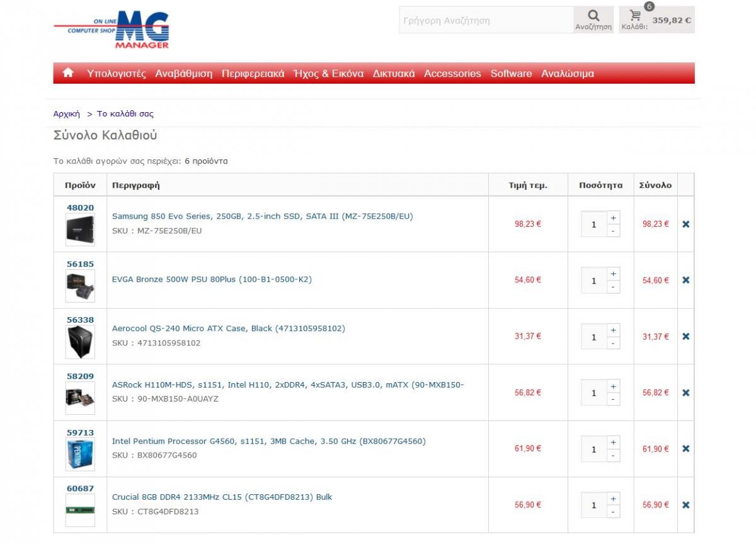Viewport: 756px width, 544px height.
Task: Remove Samsung 850 Evo from cart
Action: [685, 224]
